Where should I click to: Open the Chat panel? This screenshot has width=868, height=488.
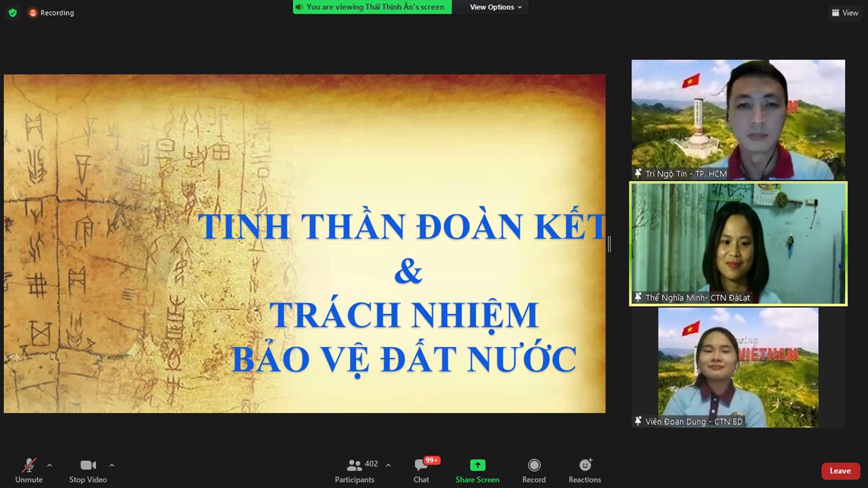tap(421, 470)
